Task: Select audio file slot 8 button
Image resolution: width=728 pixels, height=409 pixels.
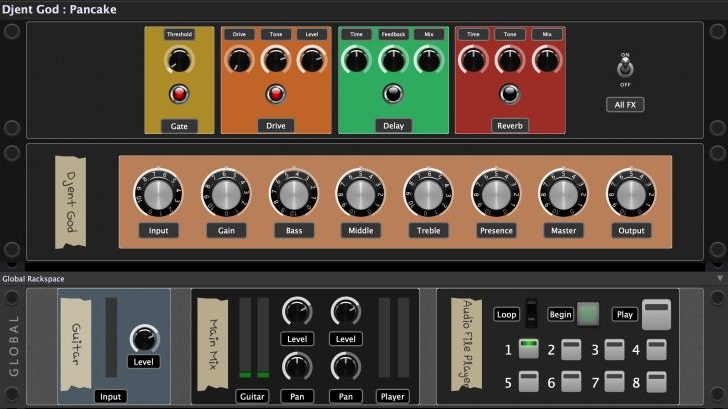Action: click(x=656, y=381)
